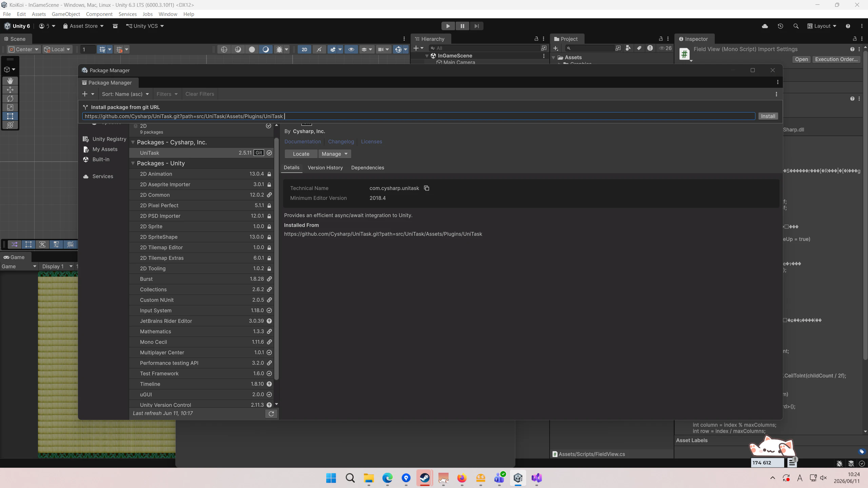Open Firefox from the taskbar
This screenshot has height=488, width=868.
click(462, 478)
